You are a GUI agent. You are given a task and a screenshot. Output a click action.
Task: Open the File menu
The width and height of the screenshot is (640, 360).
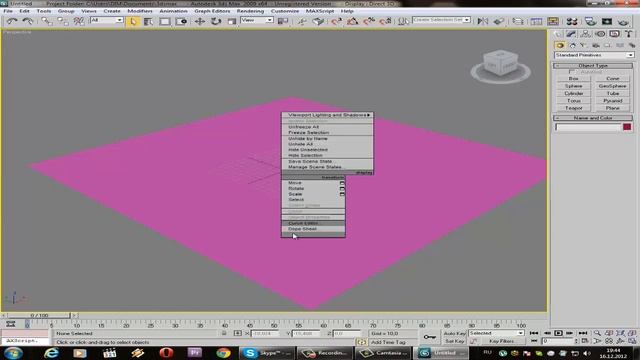pos(8,11)
